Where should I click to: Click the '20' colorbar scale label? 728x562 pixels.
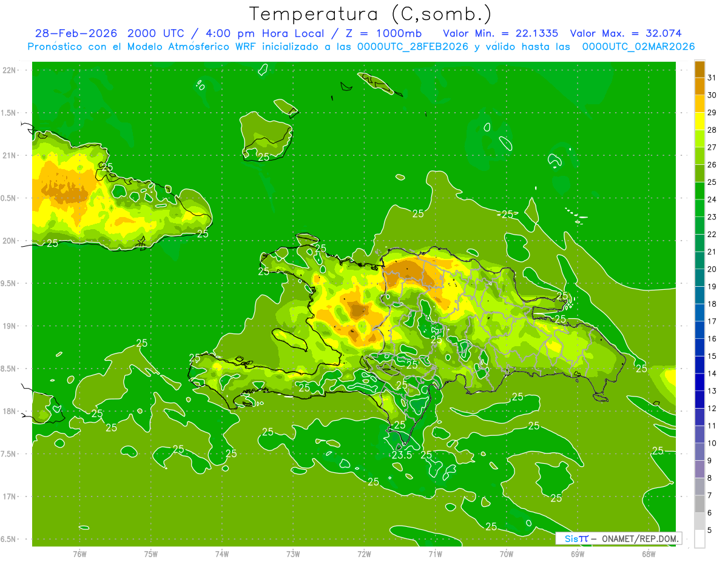712,269
